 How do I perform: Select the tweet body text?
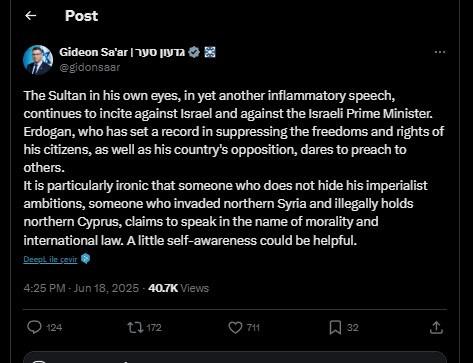pyautogui.click(x=233, y=168)
